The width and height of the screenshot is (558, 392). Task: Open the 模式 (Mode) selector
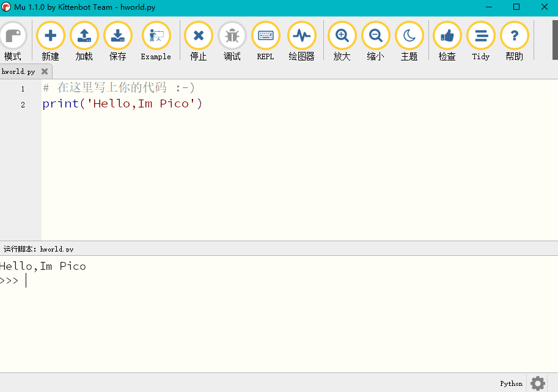tap(13, 41)
